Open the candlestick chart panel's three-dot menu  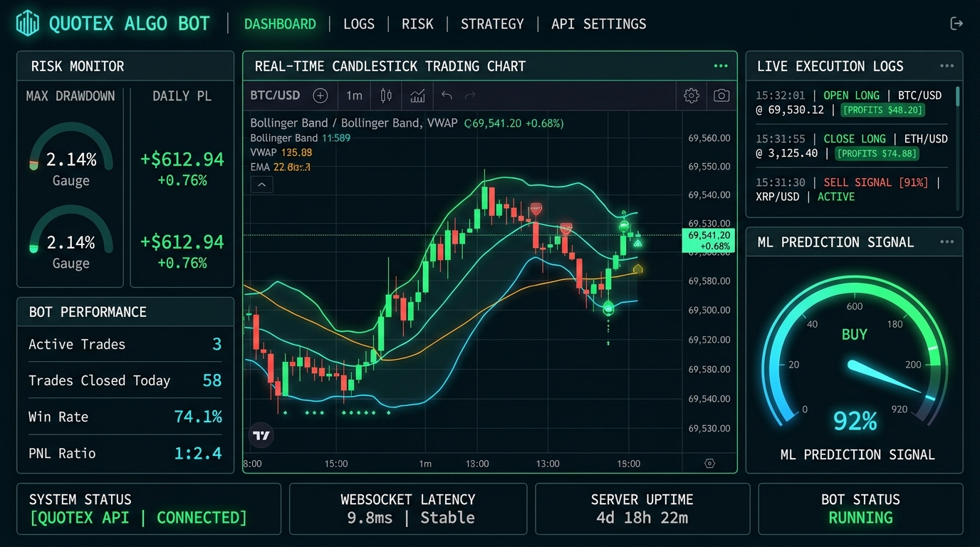pyautogui.click(x=721, y=66)
